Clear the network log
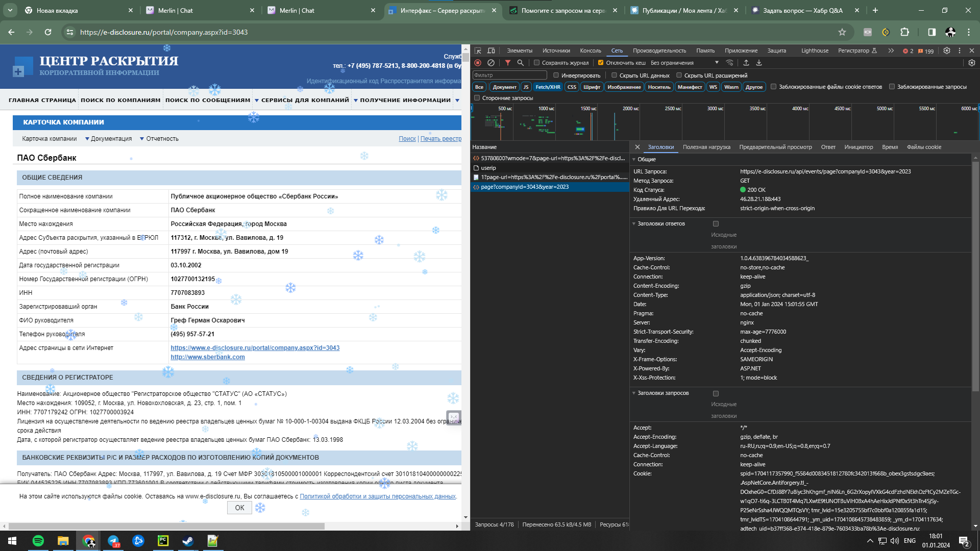This screenshot has width=980, height=551. coord(491,63)
